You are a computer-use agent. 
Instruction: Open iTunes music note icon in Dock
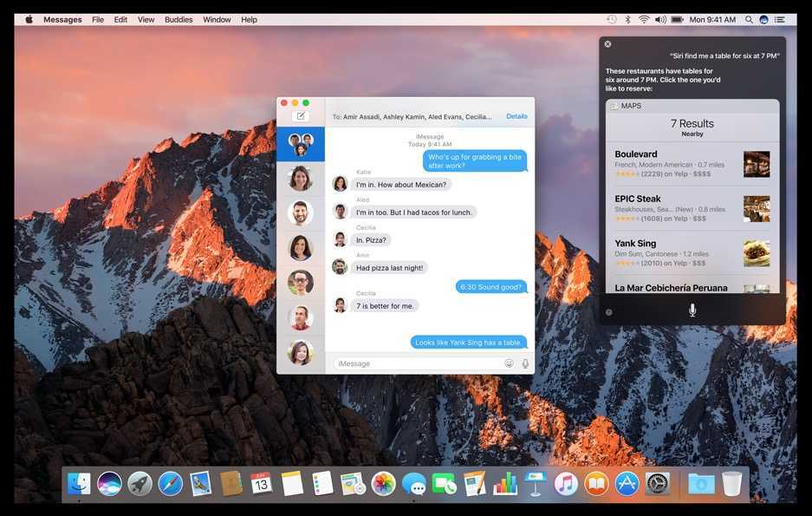566,484
